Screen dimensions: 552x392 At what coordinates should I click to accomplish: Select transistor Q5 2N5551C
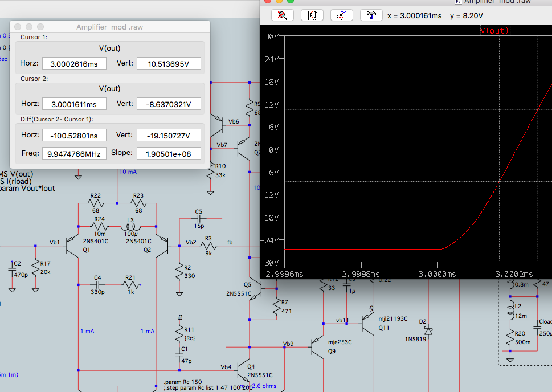256,289
